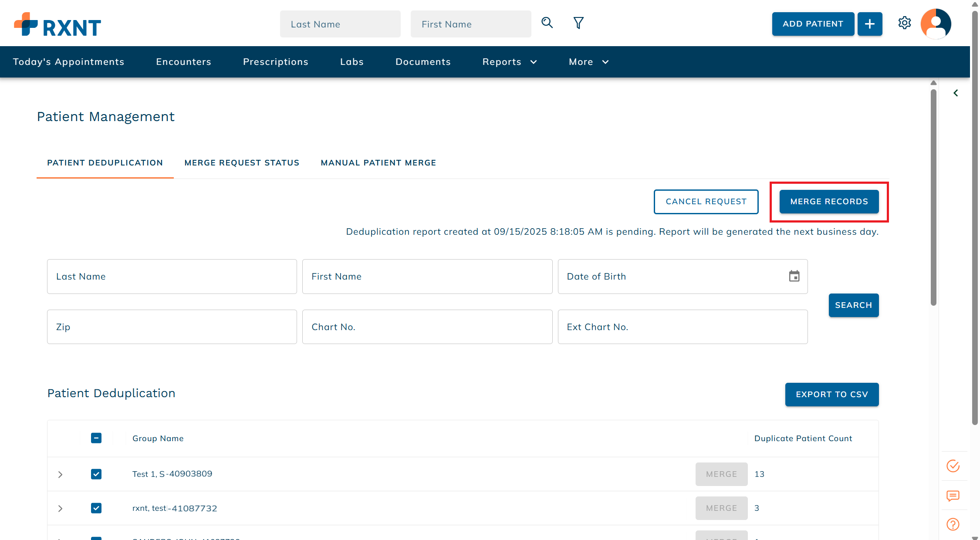The height and width of the screenshot is (540, 980).
Task: Switch to the Merge Request Status tab
Action: click(242, 163)
